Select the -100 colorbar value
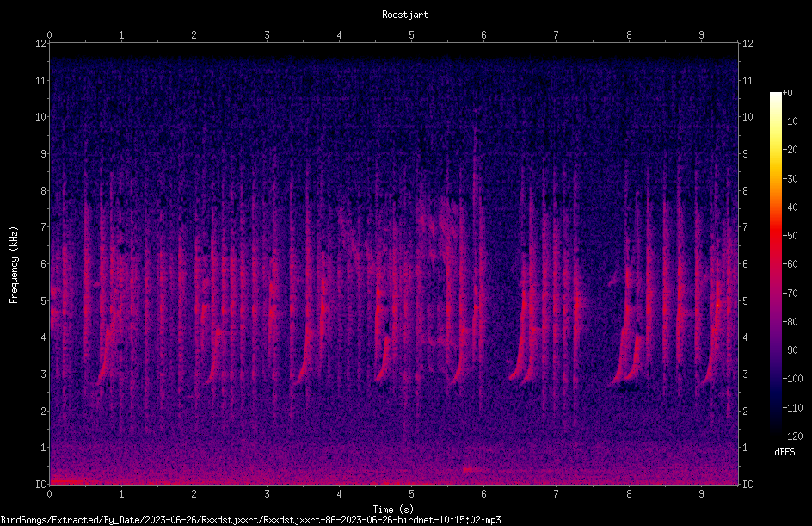 (793, 379)
